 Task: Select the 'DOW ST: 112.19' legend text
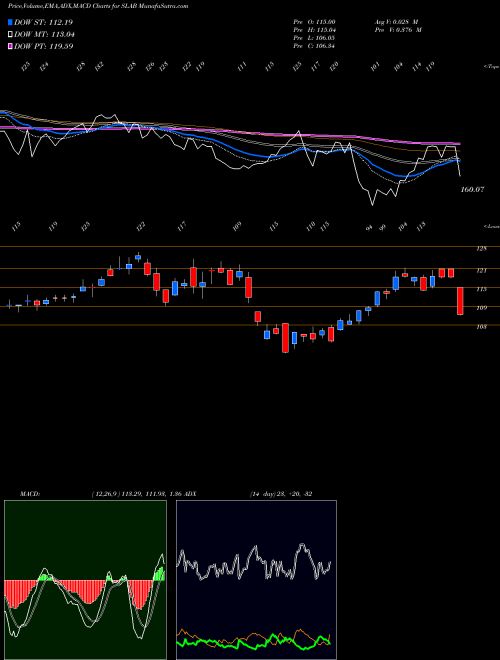44,22
